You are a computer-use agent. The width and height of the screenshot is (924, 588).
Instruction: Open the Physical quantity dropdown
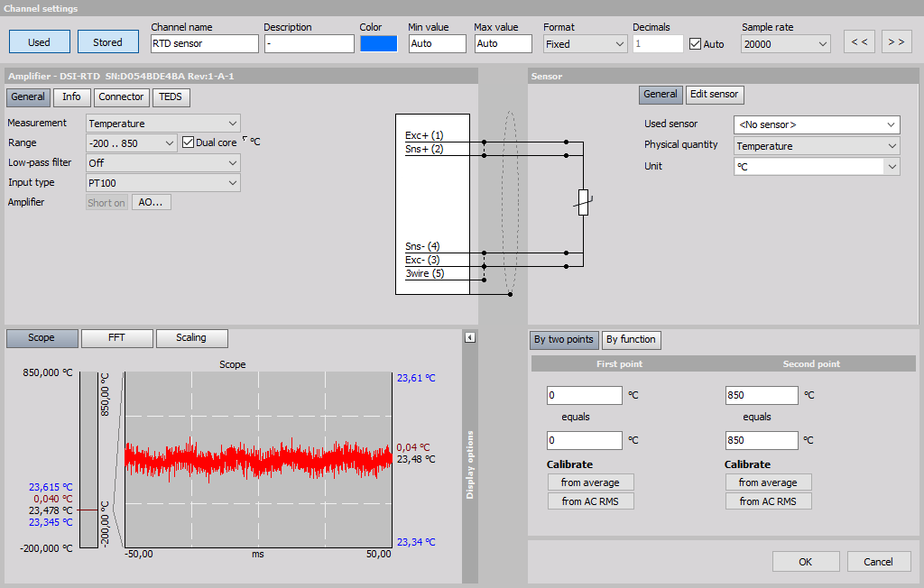coord(817,145)
